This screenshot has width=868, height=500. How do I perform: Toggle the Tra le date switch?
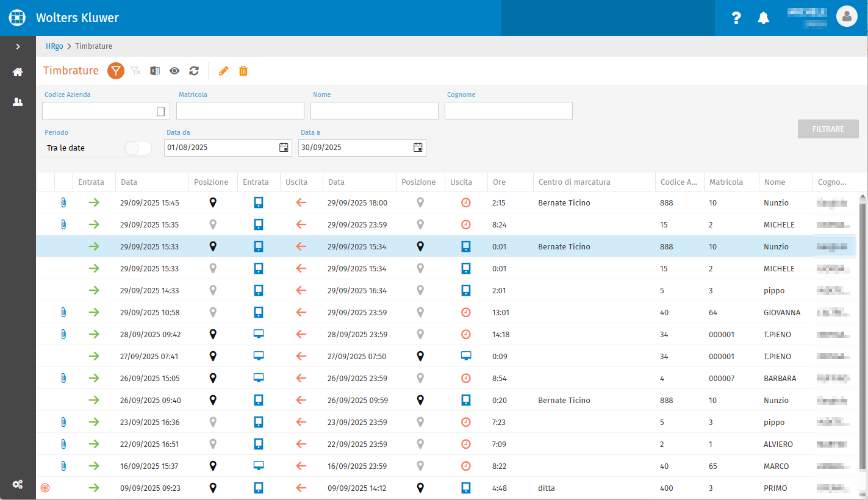pos(138,148)
